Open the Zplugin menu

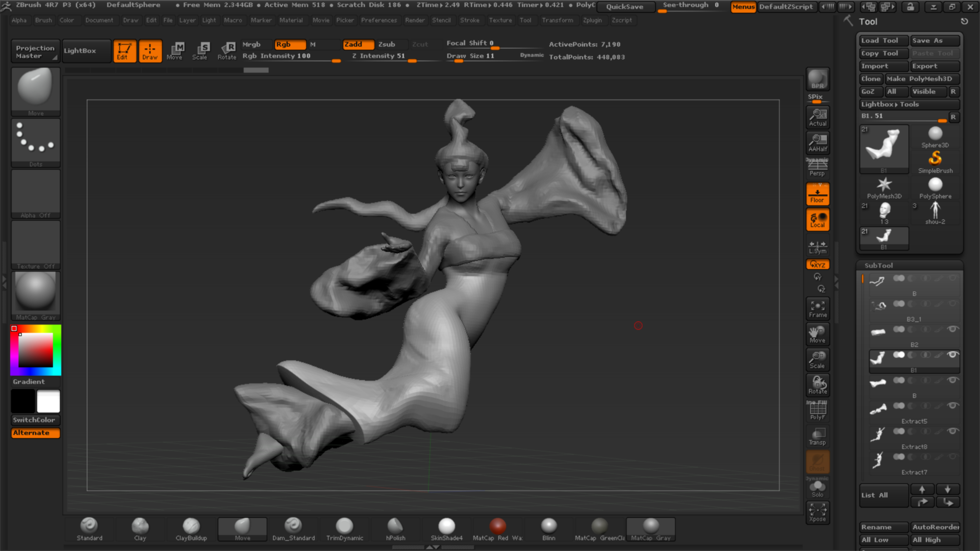(592, 20)
